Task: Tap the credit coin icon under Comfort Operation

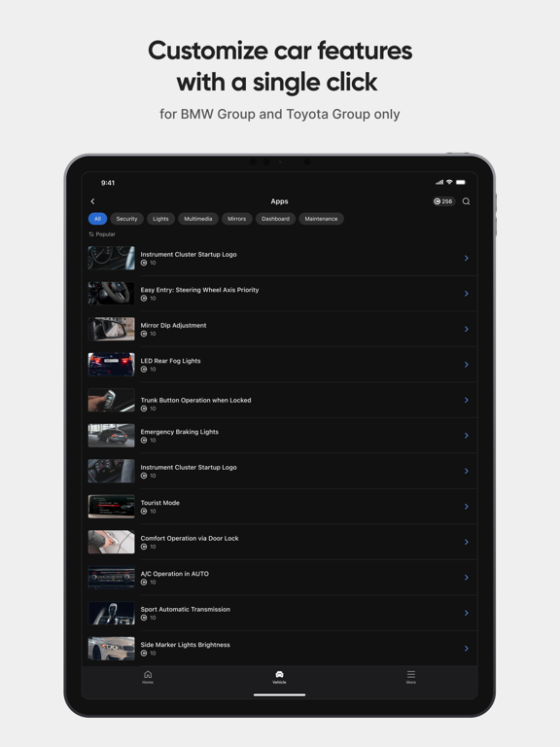Action: (144, 547)
